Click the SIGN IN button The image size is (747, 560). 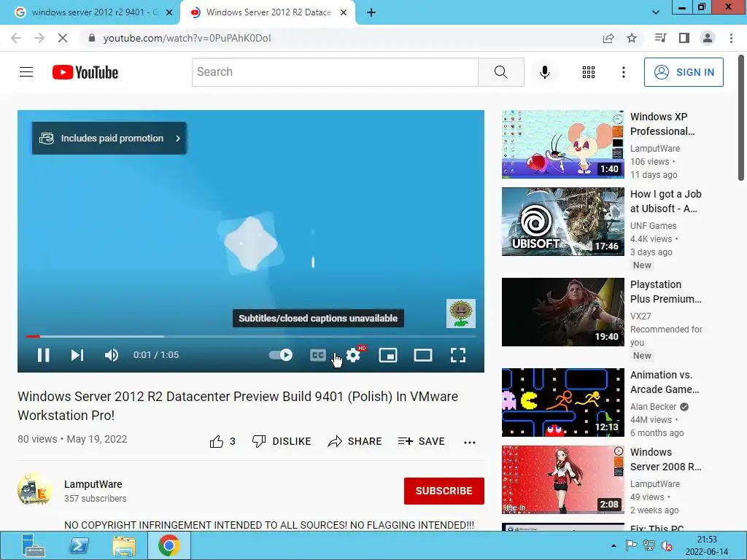684,72
